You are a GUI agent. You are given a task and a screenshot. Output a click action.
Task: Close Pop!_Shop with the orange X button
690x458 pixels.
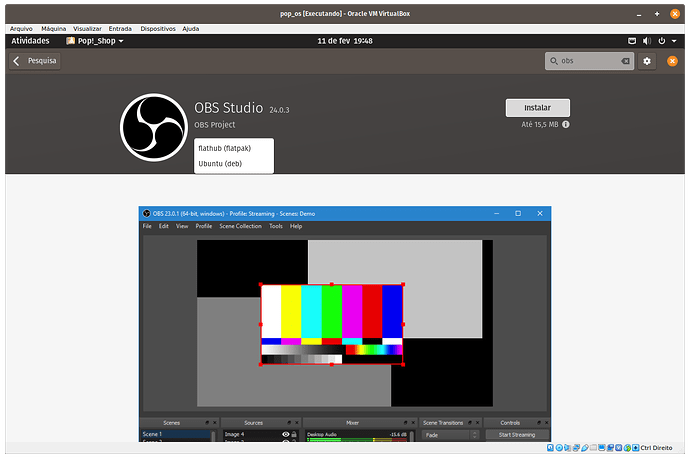click(x=672, y=61)
